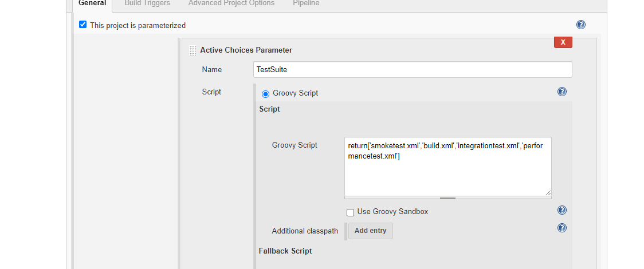Image resolution: width=644 pixels, height=269 pixels.
Task: Grab the Groovy Script textarea corner resize grip
Action: (548, 193)
